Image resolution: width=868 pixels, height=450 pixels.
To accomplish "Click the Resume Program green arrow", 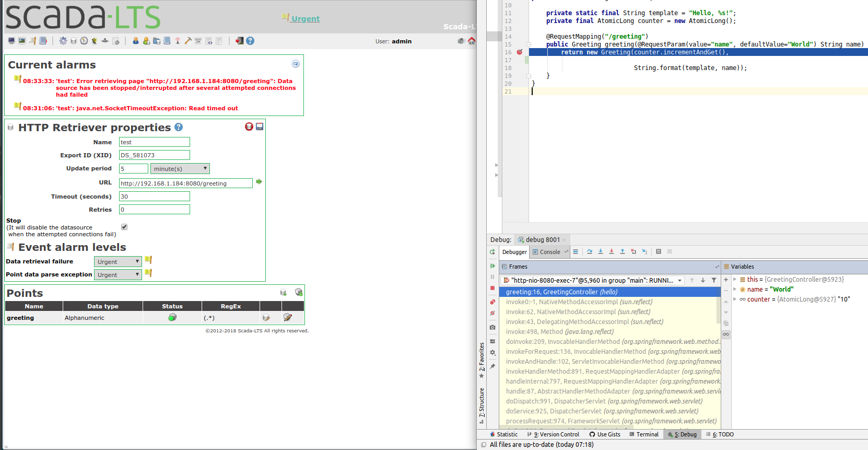I will click(492, 266).
